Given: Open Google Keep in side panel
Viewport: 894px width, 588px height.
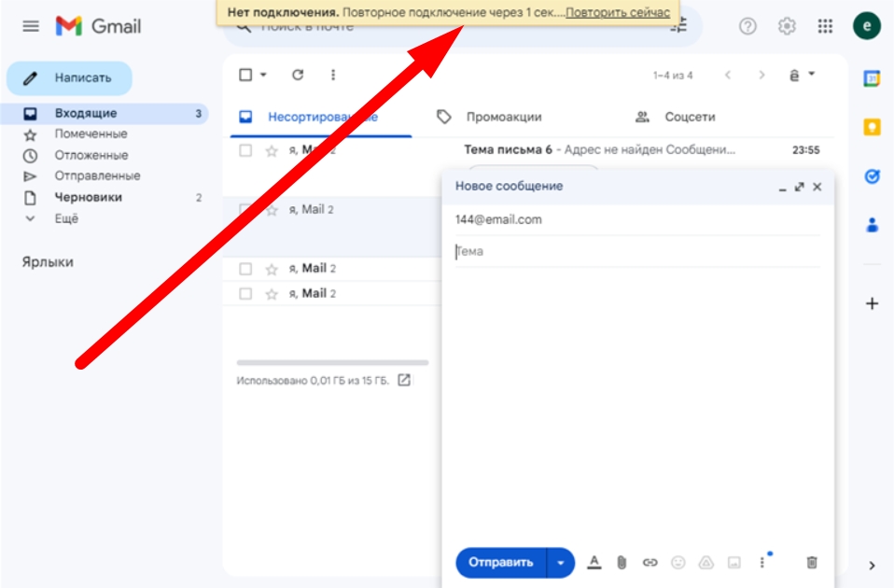Looking at the screenshot, I should click(872, 127).
